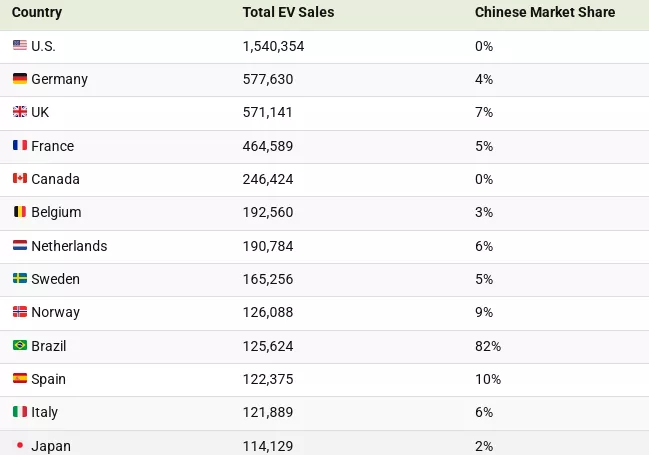Click the Netherlands flag icon
Viewport: 649px width, 455px height.
click(x=19, y=246)
